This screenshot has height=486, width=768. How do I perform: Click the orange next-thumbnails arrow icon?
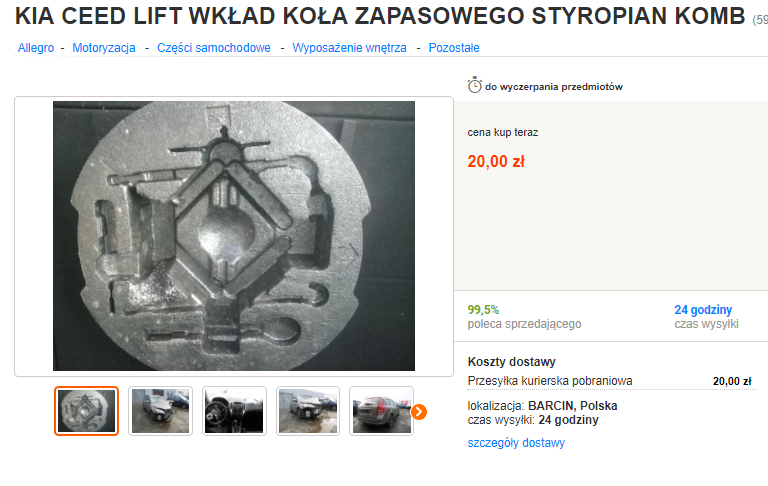(x=419, y=412)
